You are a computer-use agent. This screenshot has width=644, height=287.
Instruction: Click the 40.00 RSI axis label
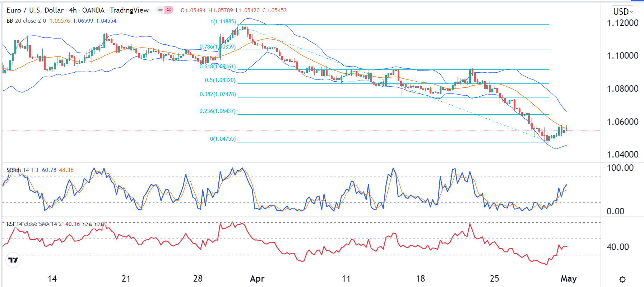pyautogui.click(x=618, y=247)
